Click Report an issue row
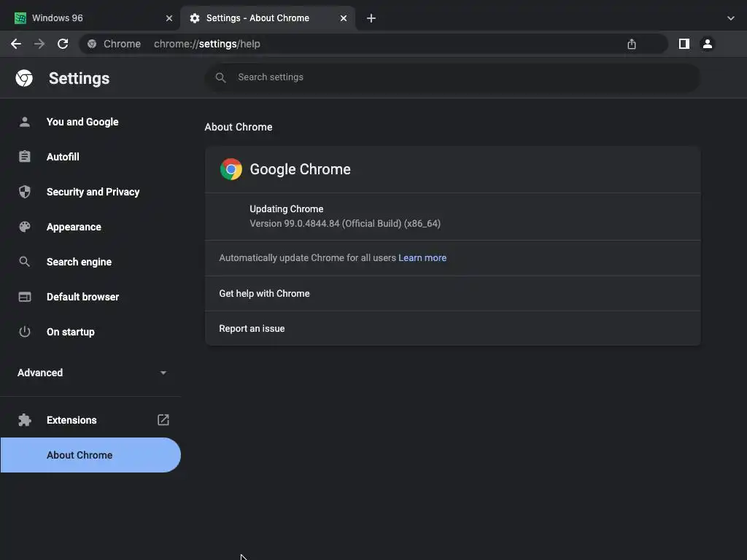Image resolution: width=747 pixels, height=560 pixels. click(x=452, y=329)
